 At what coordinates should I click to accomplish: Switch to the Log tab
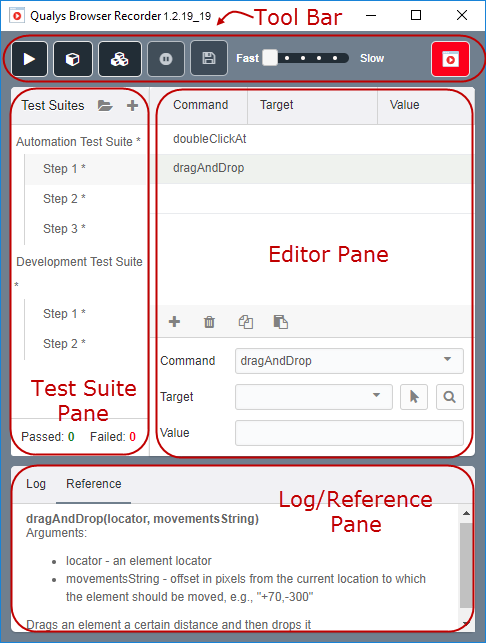36,484
